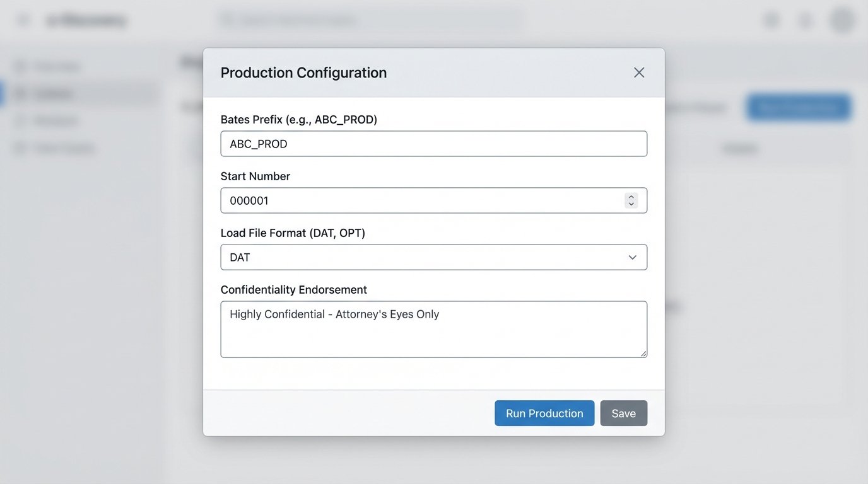Click inside the Confidentiality Endorsement text area
The width and height of the screenshot is (868, 484).
click(x=433, y=328)
